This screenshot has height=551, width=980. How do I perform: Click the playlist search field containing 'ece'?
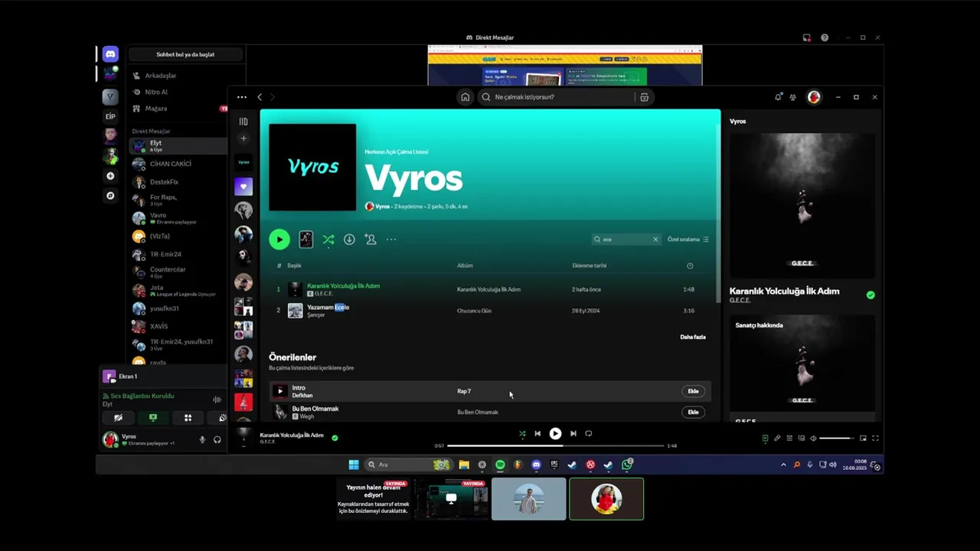(x=626, y=240)
